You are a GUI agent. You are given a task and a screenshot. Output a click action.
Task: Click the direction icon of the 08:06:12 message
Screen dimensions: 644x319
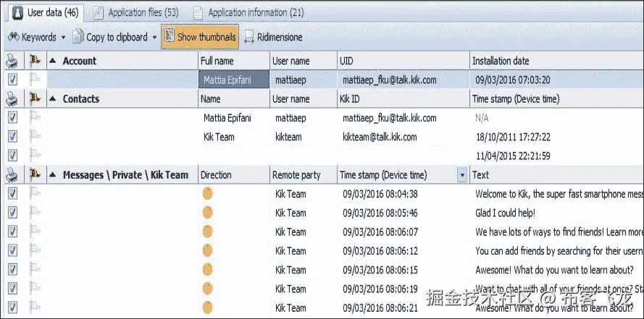208,250
